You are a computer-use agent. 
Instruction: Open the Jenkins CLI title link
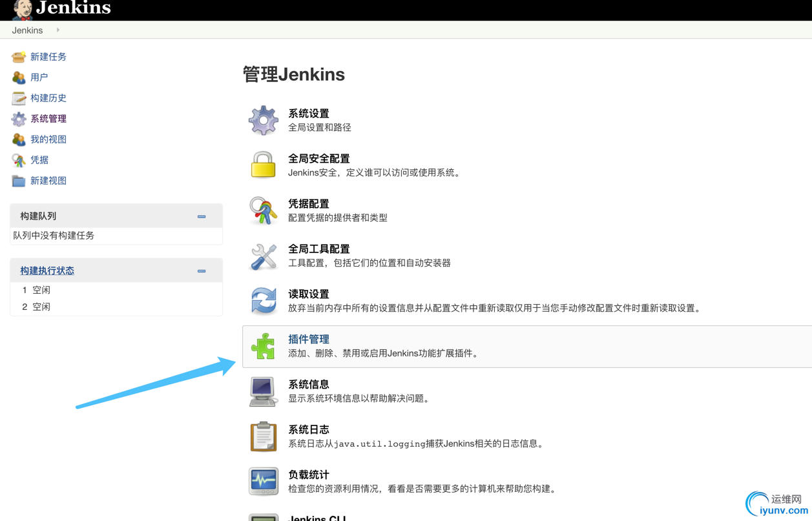tap(318, 518)
